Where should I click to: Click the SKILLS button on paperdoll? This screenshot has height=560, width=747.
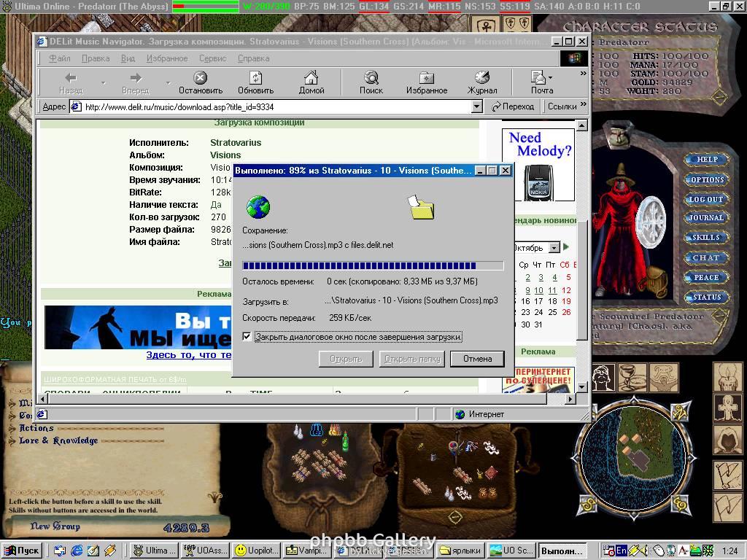click(x=705, y=238)
